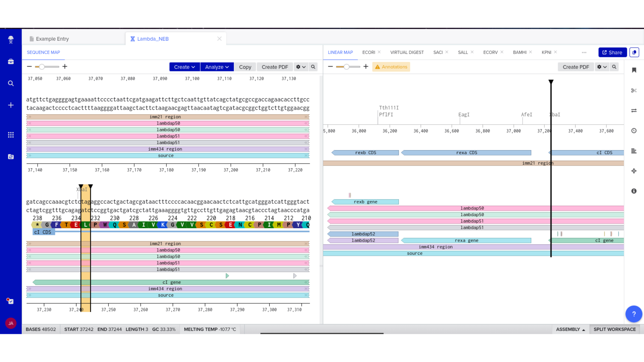Expand the Create dropdown
Image resolution: width=644 pixels, height=362 pixels.
(x=184, y=67)
